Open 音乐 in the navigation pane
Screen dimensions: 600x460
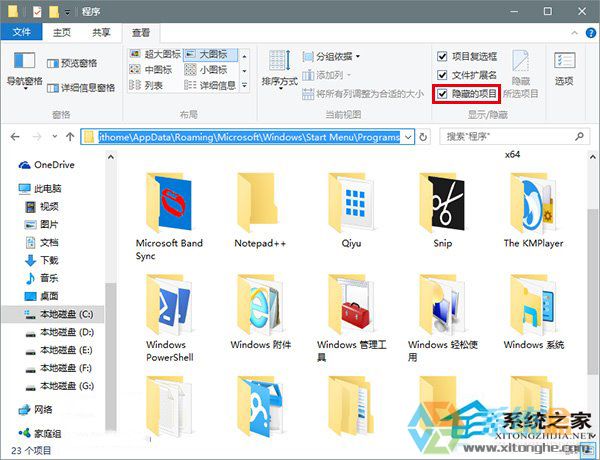pyautogui.click(x=42, y=278)
